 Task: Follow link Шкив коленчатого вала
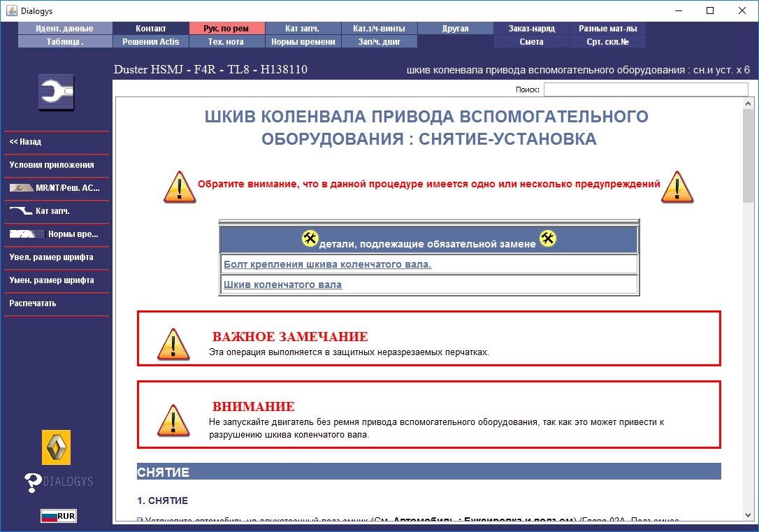[x=282, y=285]
